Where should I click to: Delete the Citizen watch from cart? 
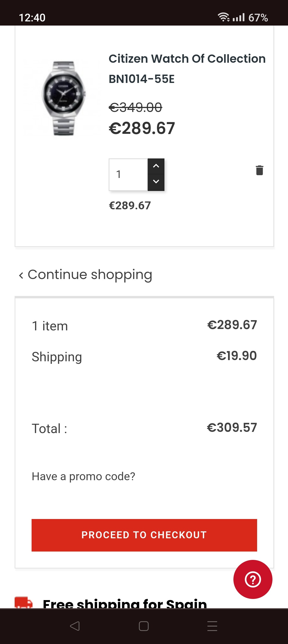click(259, 170)
